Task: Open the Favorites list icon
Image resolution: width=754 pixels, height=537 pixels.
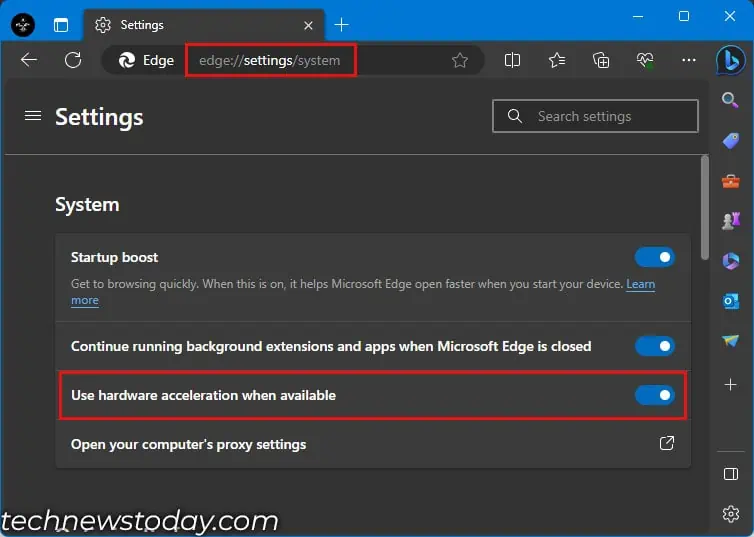Action: 557,60
